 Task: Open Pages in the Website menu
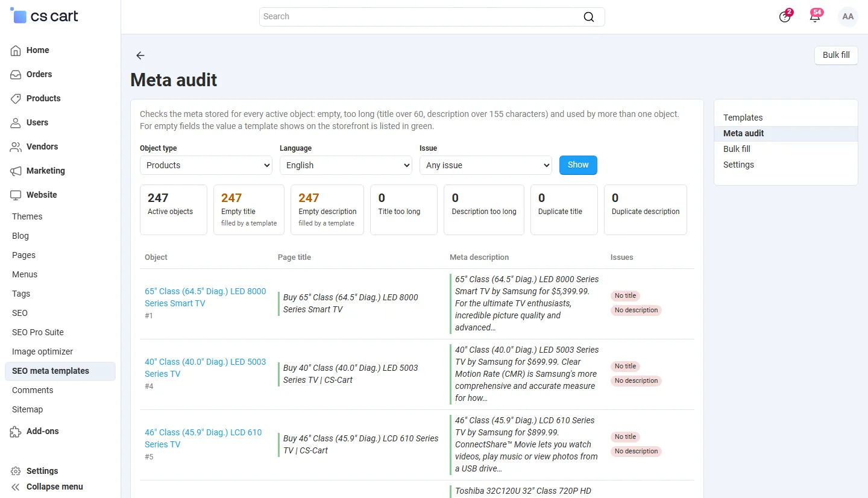pyautogui.click(x=24, y=255)
